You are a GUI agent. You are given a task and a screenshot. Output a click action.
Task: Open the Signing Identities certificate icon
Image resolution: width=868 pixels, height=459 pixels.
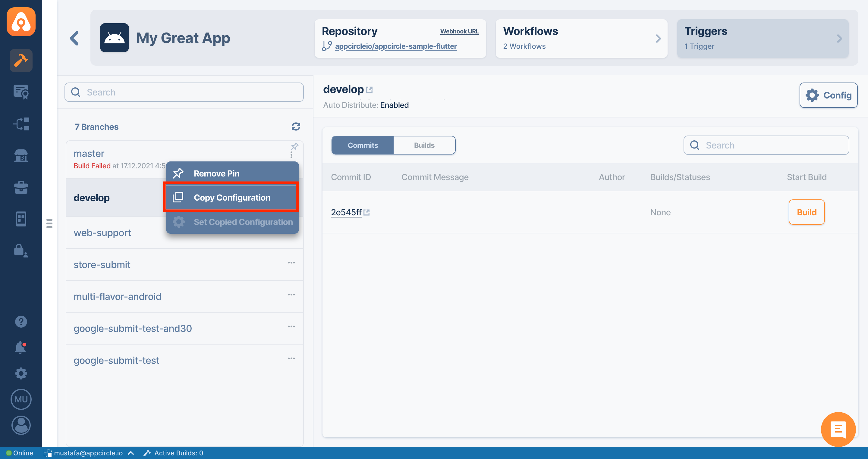tap(21, 92)
